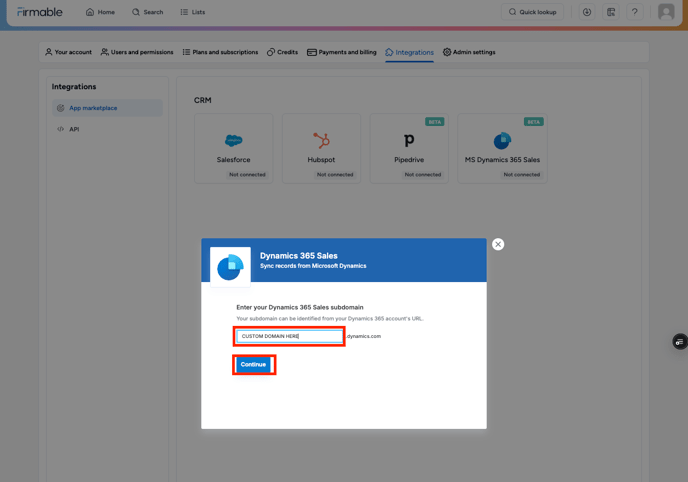
Task: Click the floating chat widget icon
Action: click(680, 342)
